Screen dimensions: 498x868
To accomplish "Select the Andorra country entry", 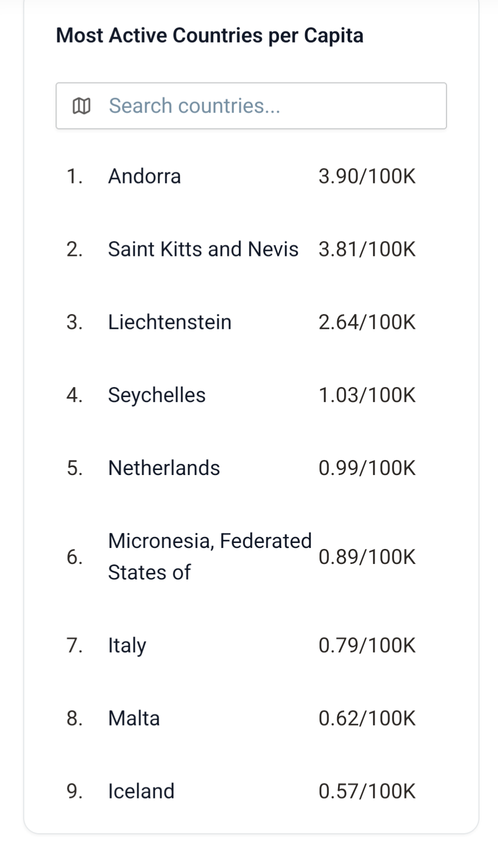I will pos(144,176).
